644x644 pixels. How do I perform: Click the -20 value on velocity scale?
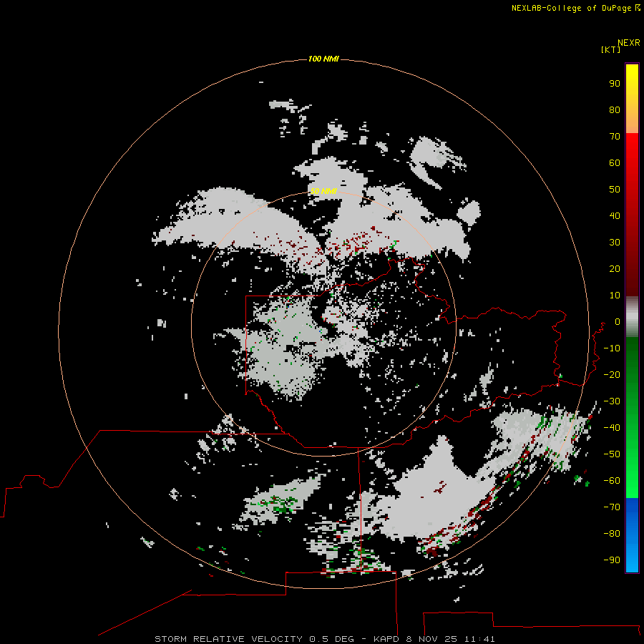[x=612, y=374]
